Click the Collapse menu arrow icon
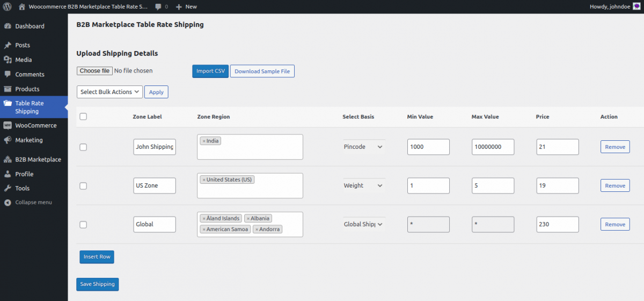This screenshot has height=301, width=644. (8, 203)
